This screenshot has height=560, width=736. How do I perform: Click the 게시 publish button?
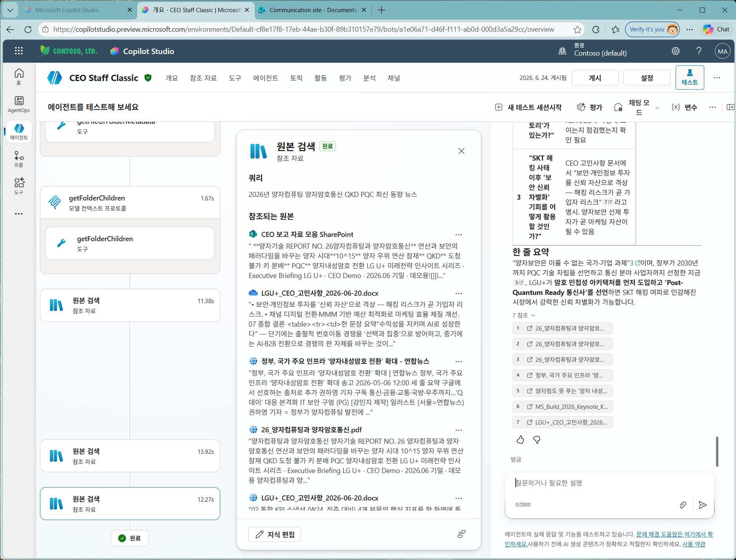(595, 78)
